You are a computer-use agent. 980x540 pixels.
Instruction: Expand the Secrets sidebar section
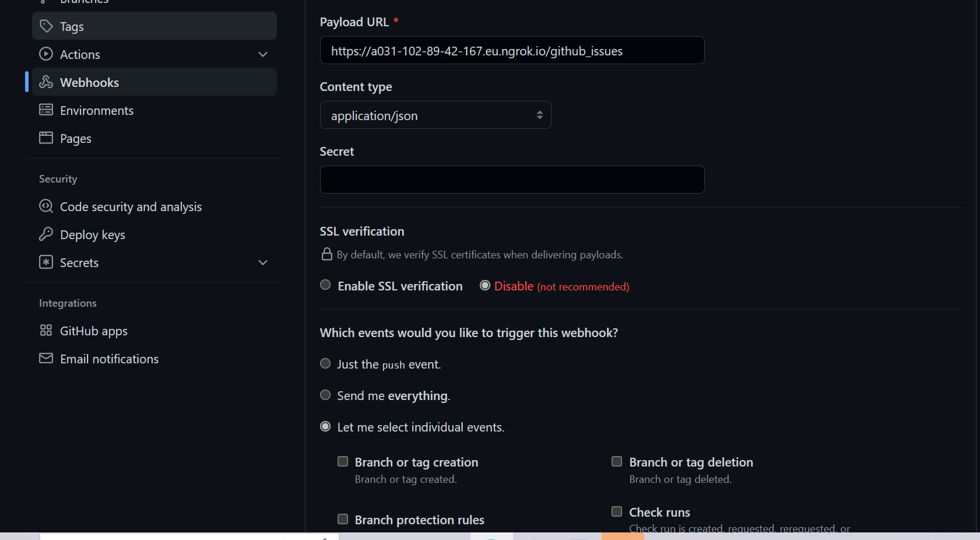point(263,262)
